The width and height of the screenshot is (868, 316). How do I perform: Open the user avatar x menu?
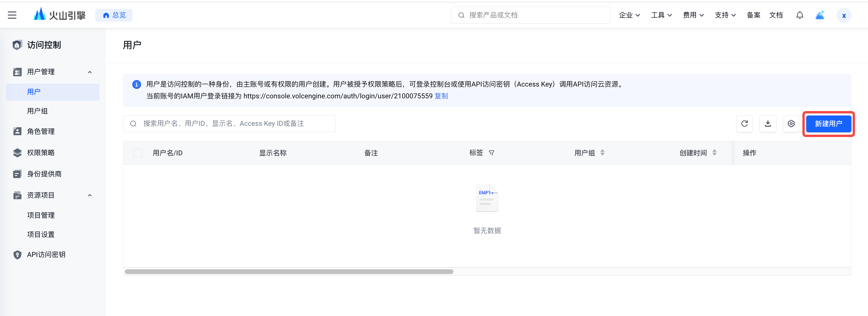pos(844,15)
